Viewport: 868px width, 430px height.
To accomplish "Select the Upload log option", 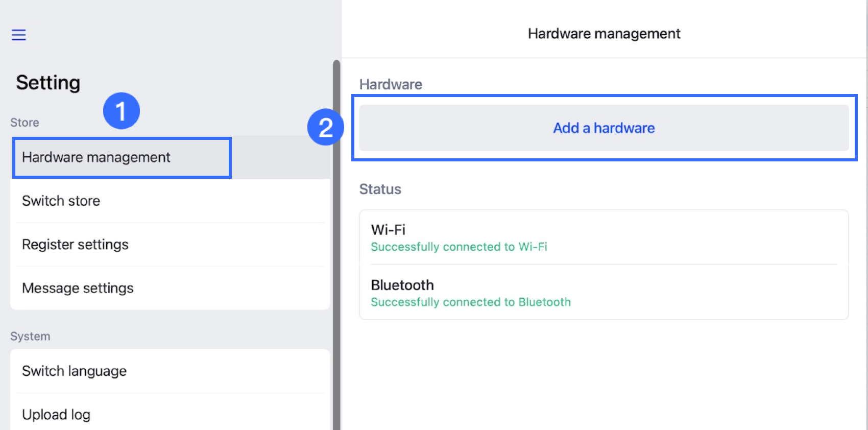I will 56,414.
